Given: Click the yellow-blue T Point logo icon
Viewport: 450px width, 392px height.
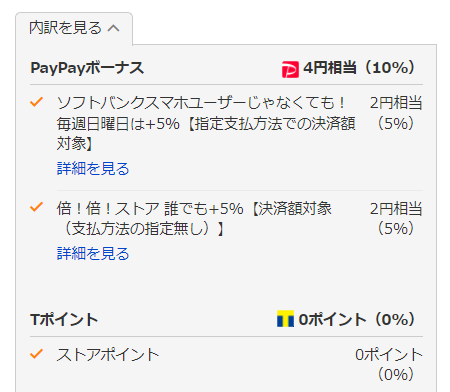Looking at the screenshot, I should pos(285,319).
